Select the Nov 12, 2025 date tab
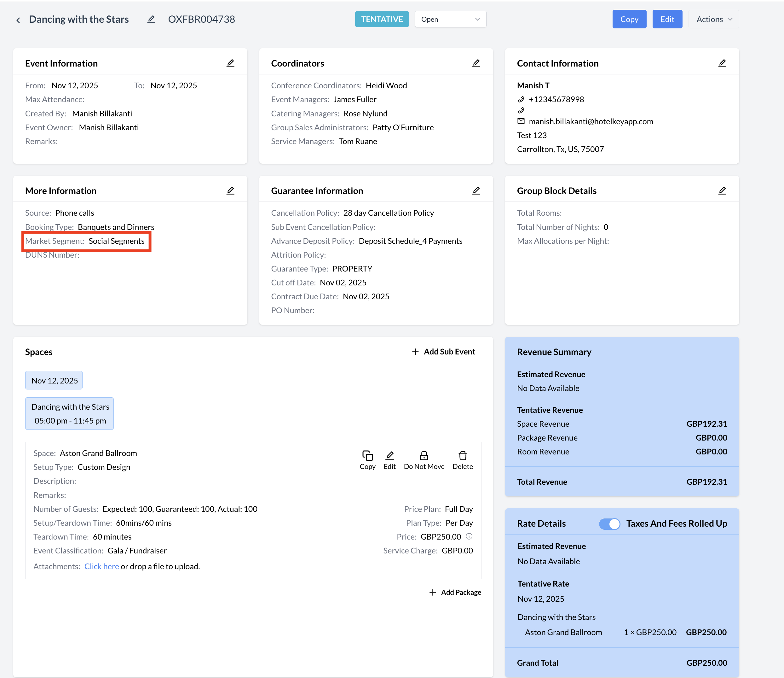Viewport: 784px width, 678px height. point(54,380)
